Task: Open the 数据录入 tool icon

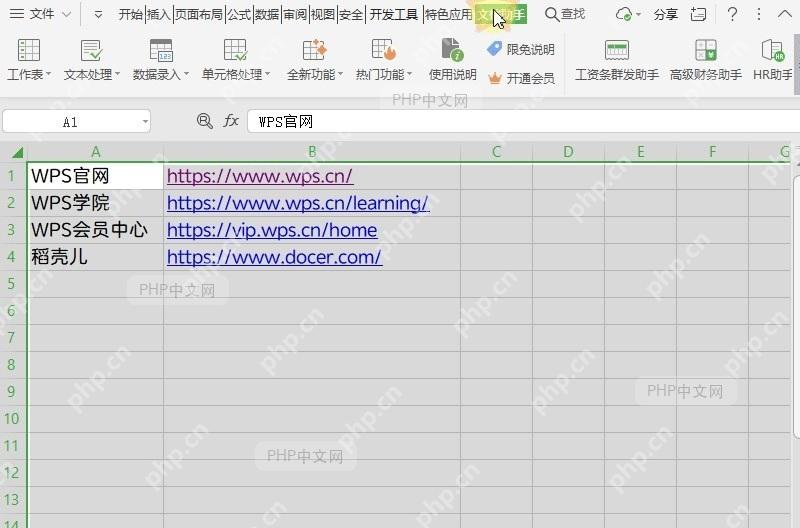Action: [161, 51]
